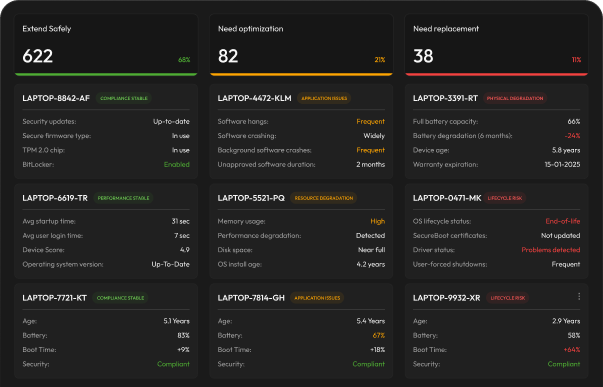This screenshot has width=603, height=387.
Task: Click the Battery degradation '-24%' value
Action: pyautogui.click(x=572, y=136)
